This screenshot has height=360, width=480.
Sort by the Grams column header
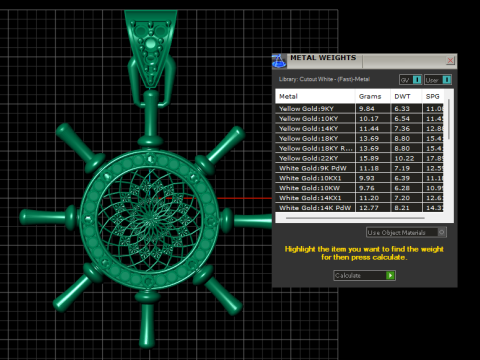click(x=373, y=96)
